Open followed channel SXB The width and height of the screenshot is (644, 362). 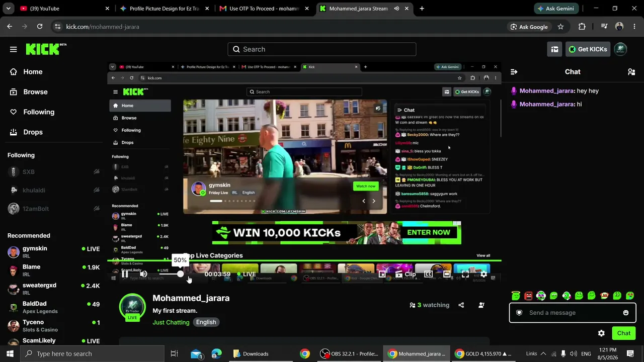click(54, 172)
